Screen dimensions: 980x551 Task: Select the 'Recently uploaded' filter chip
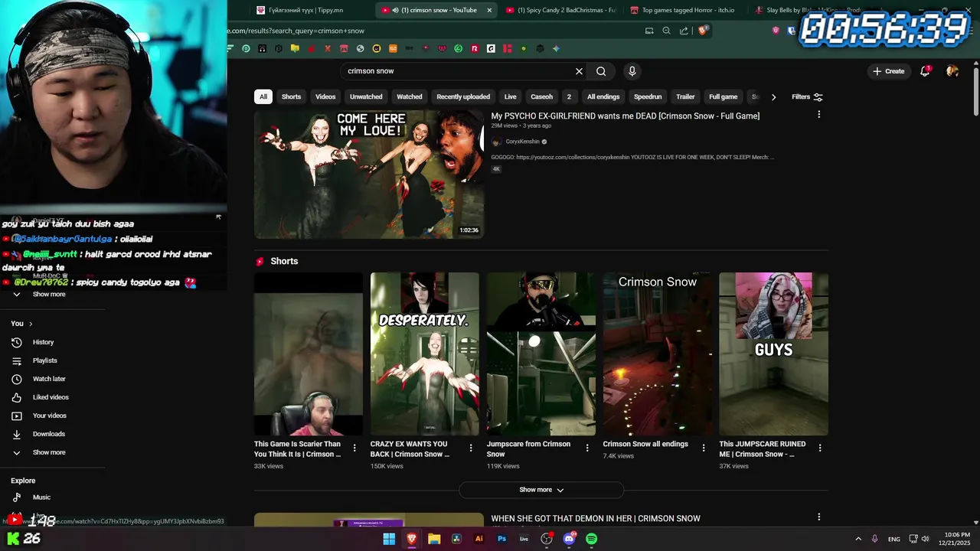[x=463, y=97]
